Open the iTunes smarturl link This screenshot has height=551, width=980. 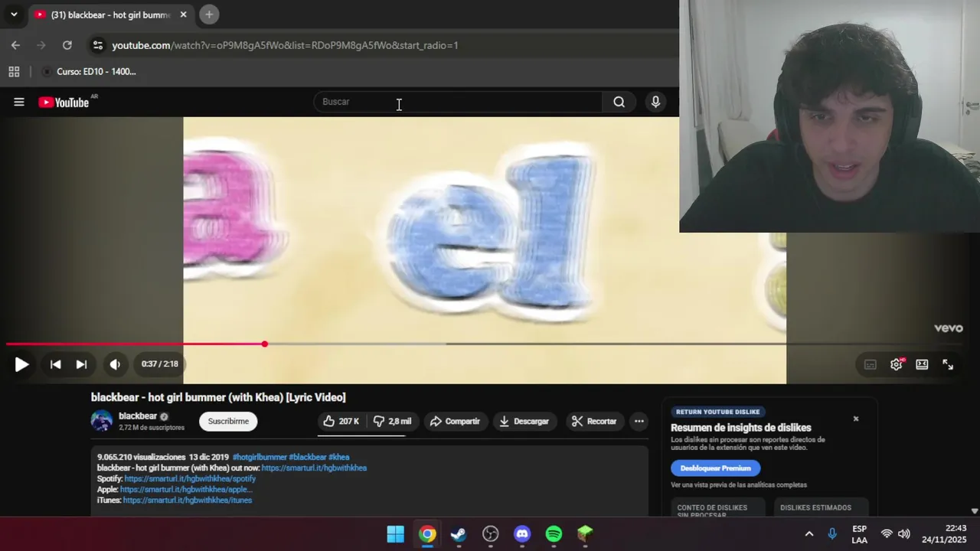tap(188, 500)
